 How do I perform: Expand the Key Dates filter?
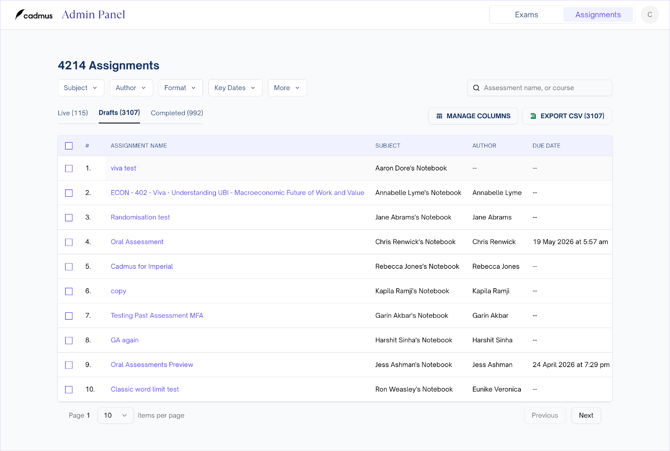pos(235,88)
